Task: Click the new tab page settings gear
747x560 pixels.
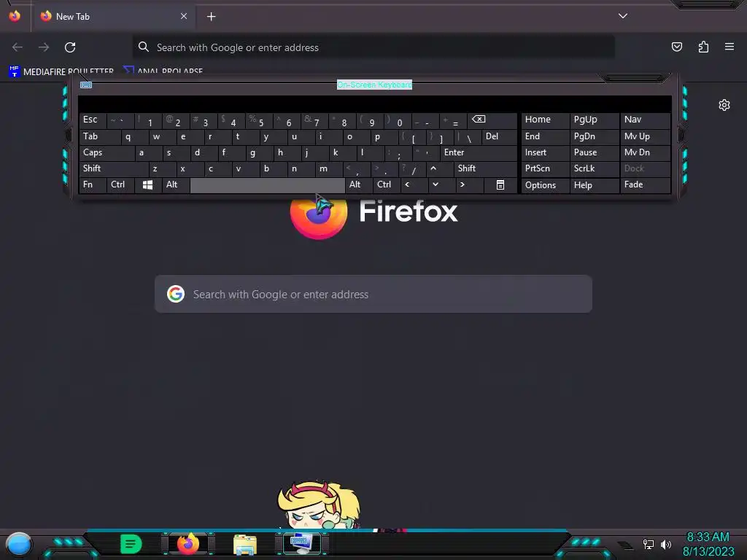Action: [724, 105]
